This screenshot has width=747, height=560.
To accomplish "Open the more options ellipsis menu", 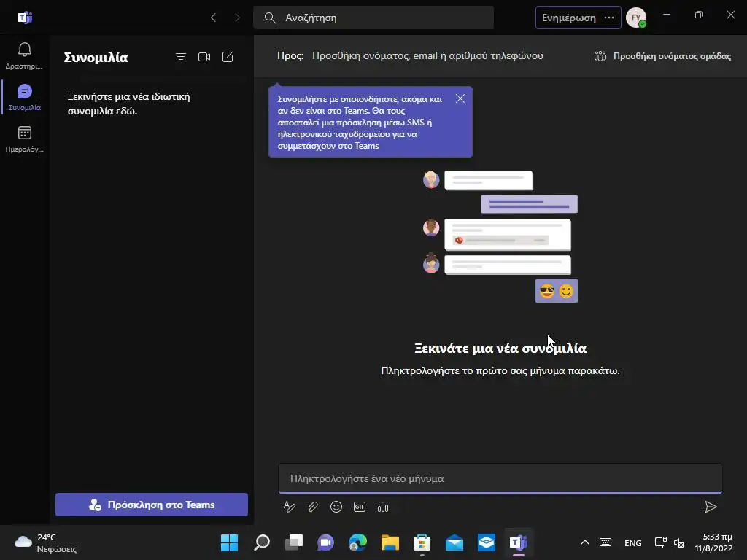I will coord(609,17).
